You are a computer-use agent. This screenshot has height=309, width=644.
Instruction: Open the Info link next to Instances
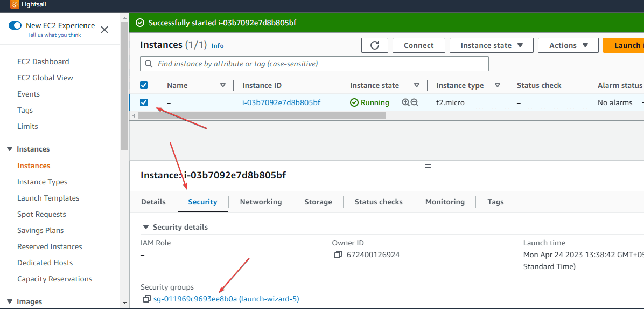pos(217,46)
